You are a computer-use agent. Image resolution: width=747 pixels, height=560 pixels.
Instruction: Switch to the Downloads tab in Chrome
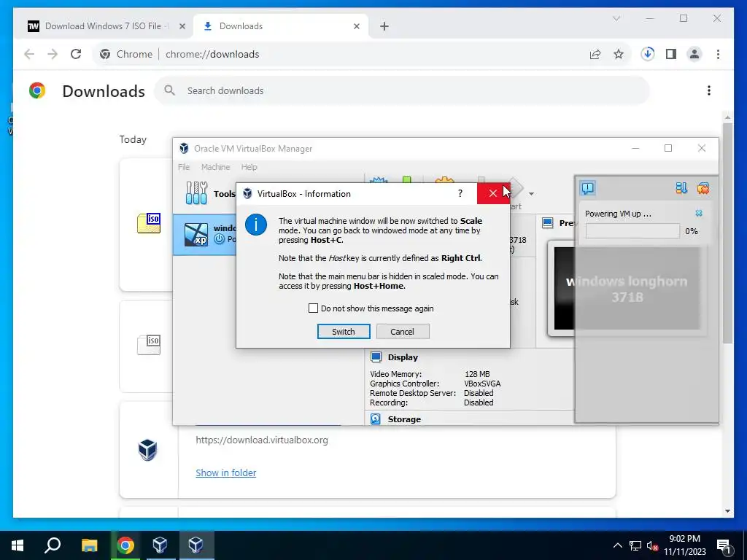tap(281, 26)
